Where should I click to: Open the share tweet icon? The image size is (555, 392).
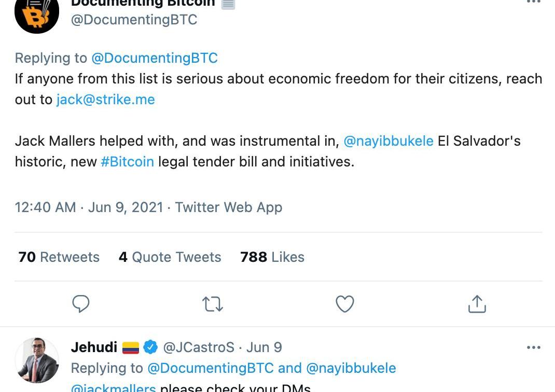477,304
